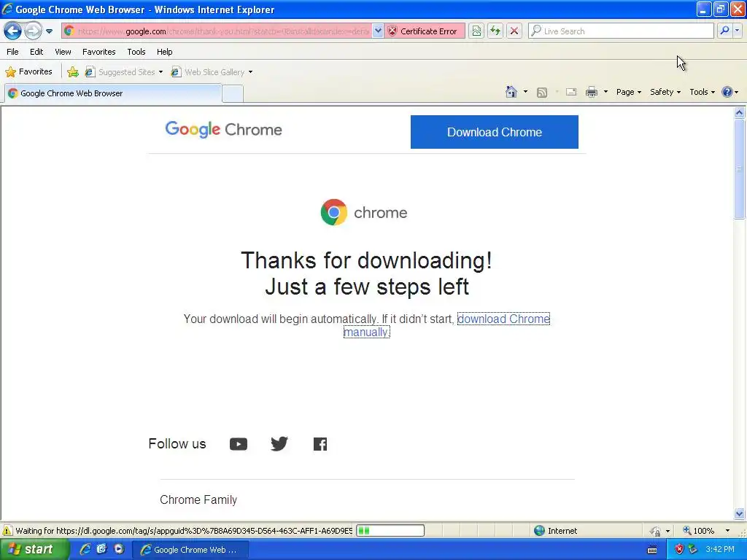
Task: Click the Twitter bird icon
Action: (279, 444)
